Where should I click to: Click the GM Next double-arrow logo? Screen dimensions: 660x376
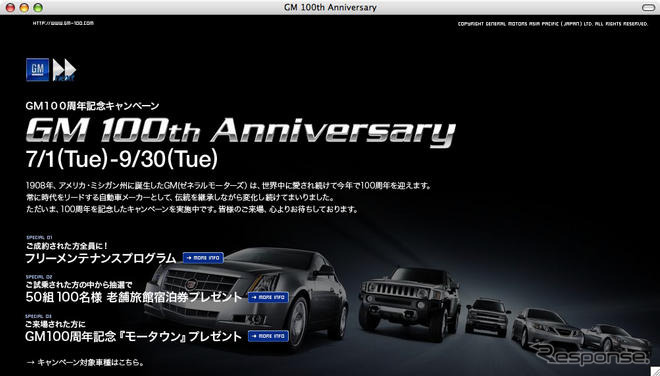[x=64, y=70]
